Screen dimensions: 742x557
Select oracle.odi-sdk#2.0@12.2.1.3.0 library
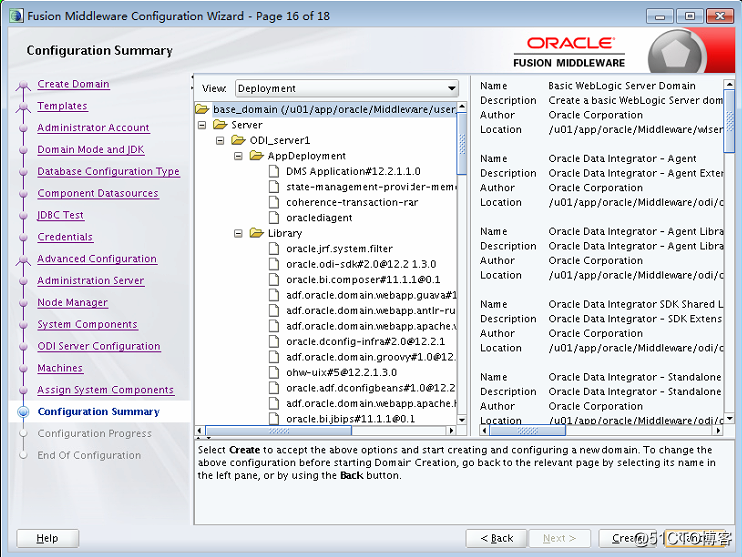click(361, 264)
